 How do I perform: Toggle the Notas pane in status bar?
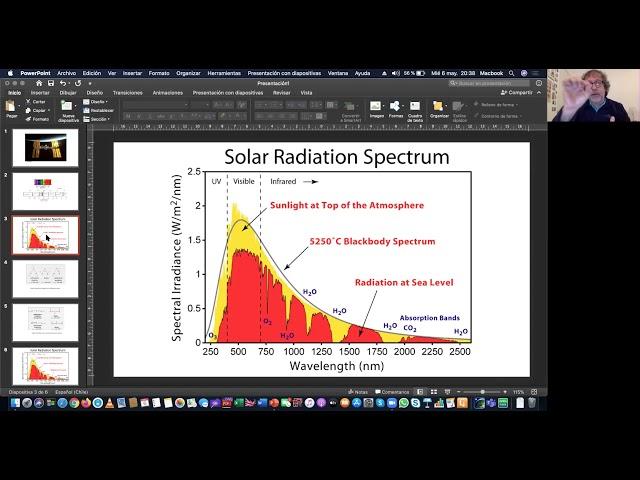coord(361,392)
